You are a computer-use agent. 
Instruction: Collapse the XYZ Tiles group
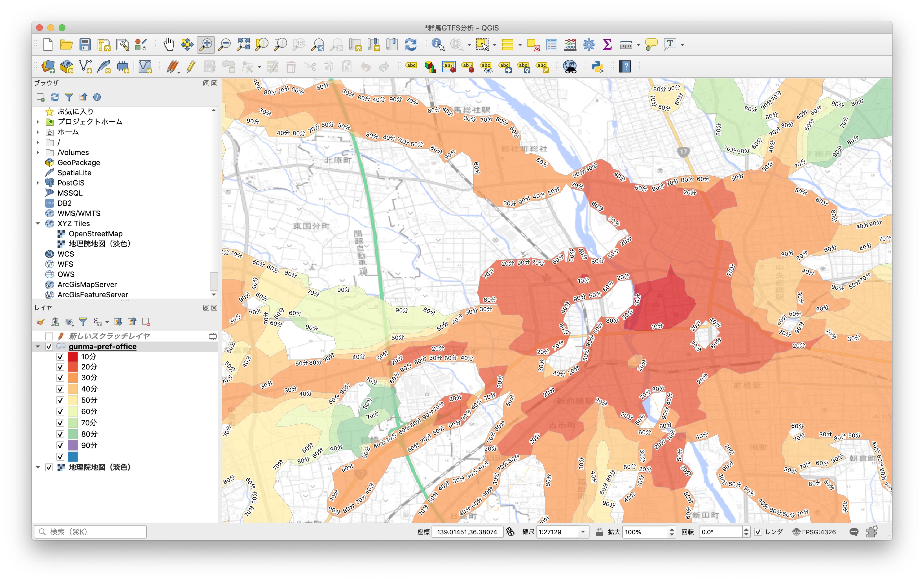38,224
